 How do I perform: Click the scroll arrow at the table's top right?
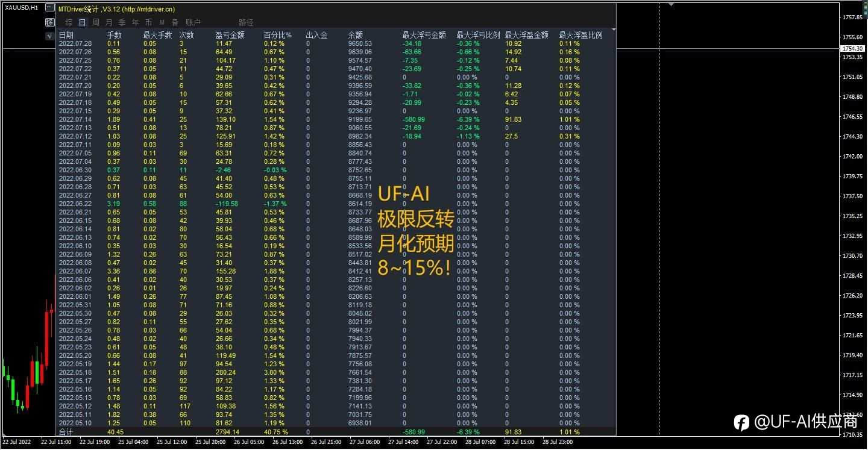pyautogui.click(x=614, y=30)
